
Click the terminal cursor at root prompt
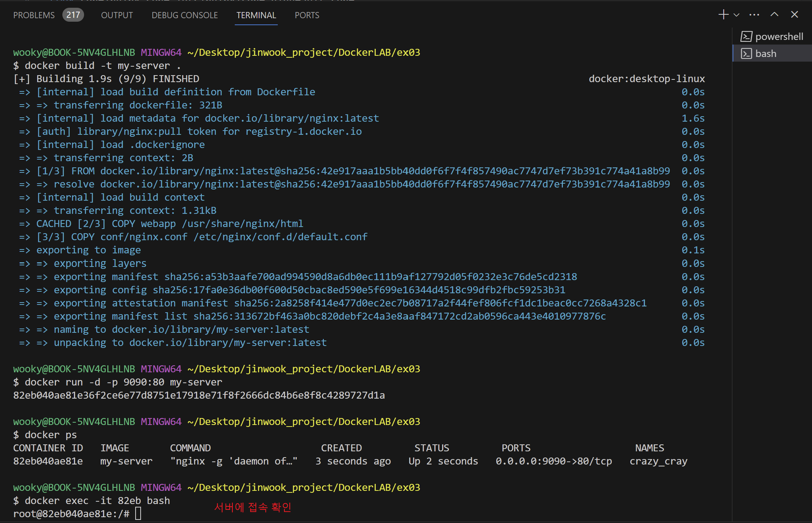(x=138, y=514)
